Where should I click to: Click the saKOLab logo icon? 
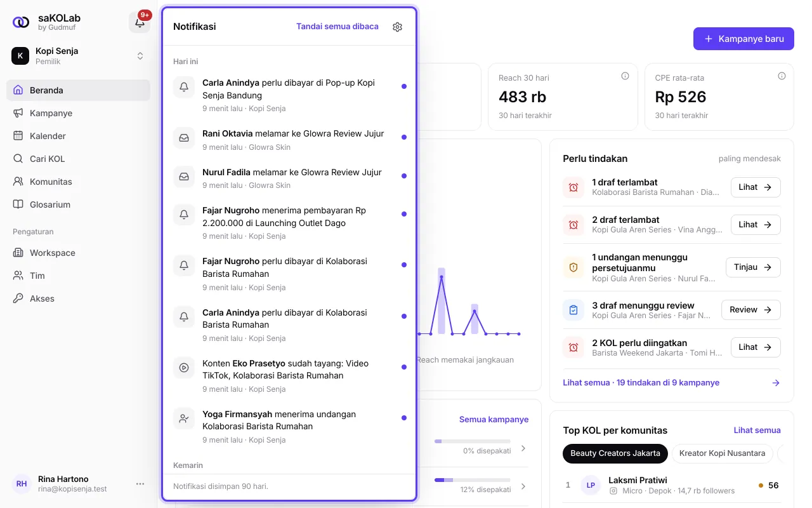[x=21, y=22]
